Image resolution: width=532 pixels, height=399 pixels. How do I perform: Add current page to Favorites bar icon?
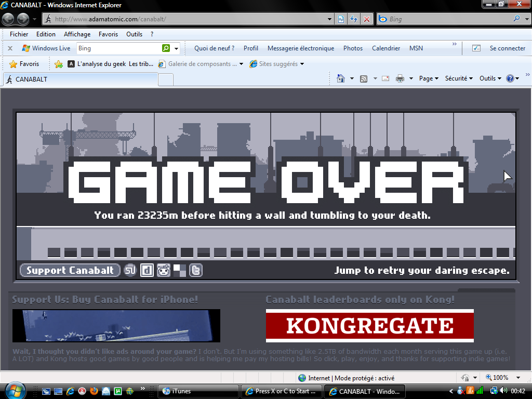click(59, 64)
